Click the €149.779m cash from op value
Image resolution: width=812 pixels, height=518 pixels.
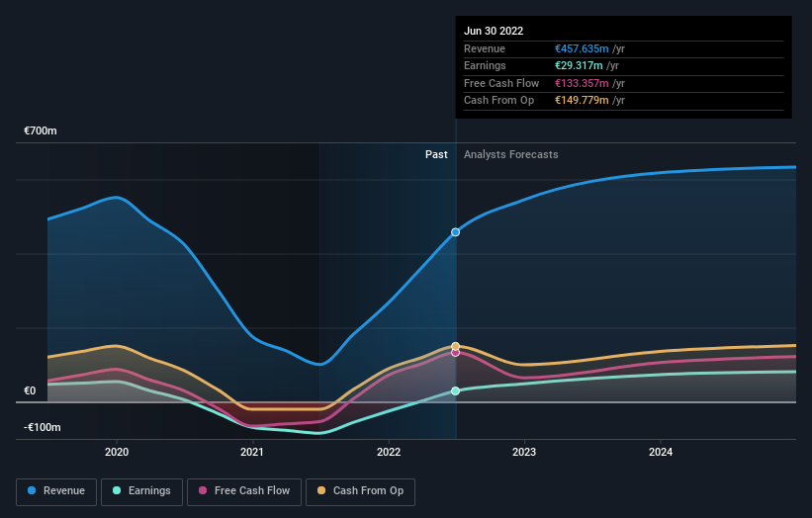click(x=582, y=101)
